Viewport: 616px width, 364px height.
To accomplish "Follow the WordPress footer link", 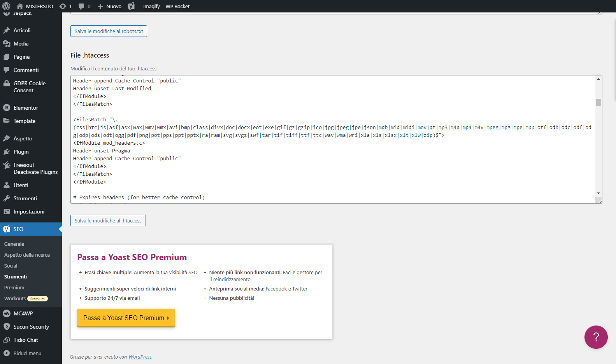I will coord(140,357).
